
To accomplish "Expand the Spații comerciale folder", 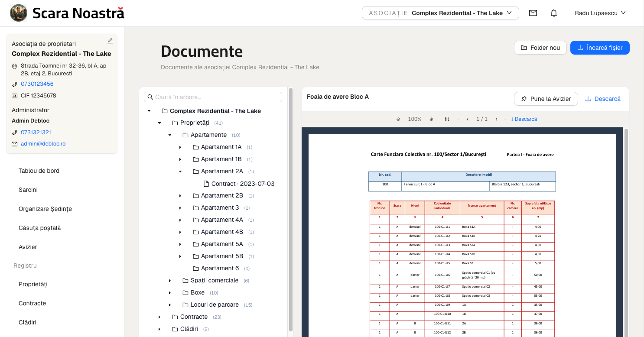I will click(170, 281).
